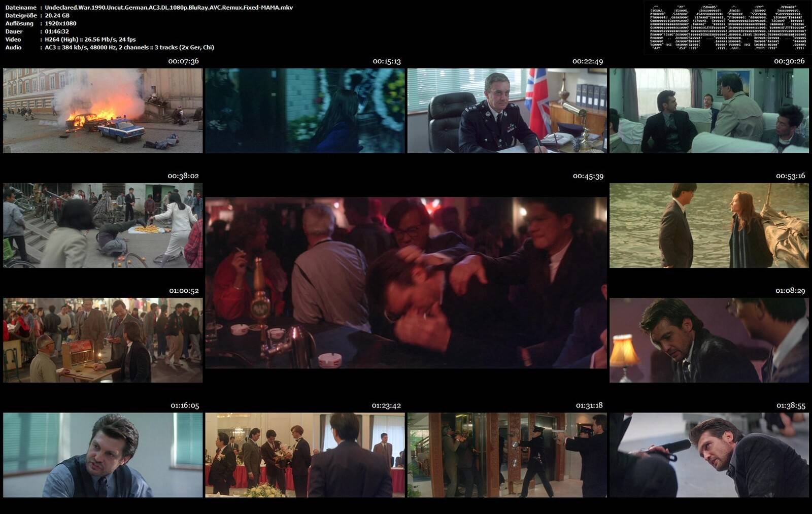Screen dimensions: 812x514
Task: Click the man in vest frame at 01:16:05
Action: (x=103, y=455)
